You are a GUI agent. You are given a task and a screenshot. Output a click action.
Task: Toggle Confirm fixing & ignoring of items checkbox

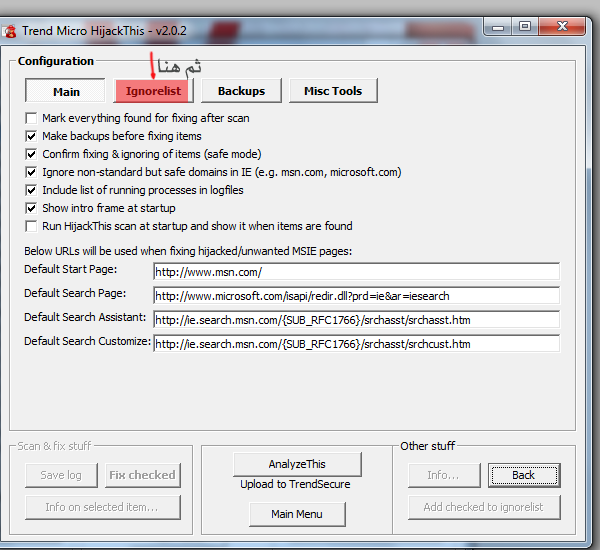click(x=31, y=154)
